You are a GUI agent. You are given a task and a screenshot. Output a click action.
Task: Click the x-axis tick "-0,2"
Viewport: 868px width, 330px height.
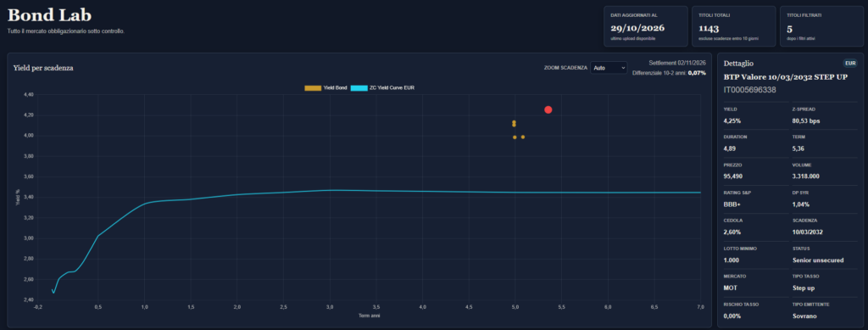pyautogui.click(x=37, y=306)
